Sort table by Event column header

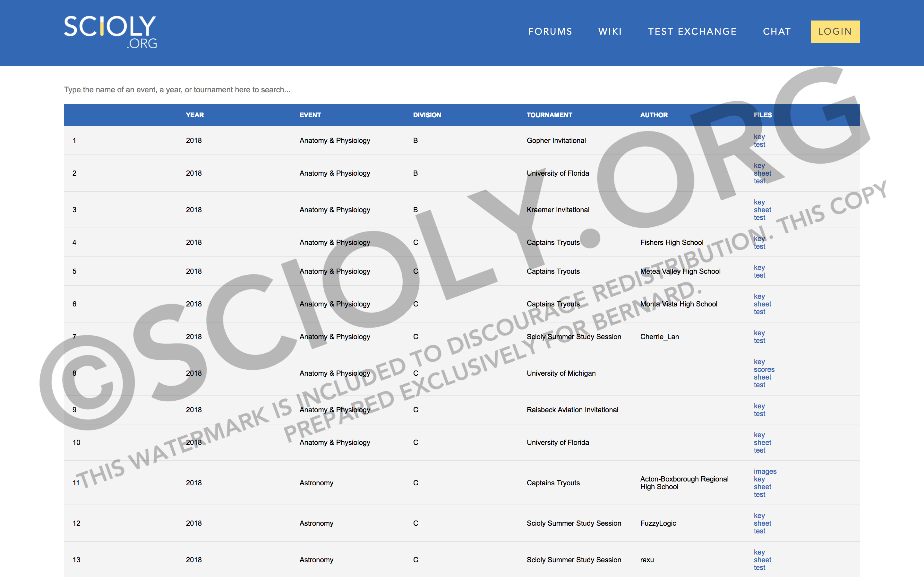[x=310, y=115]
